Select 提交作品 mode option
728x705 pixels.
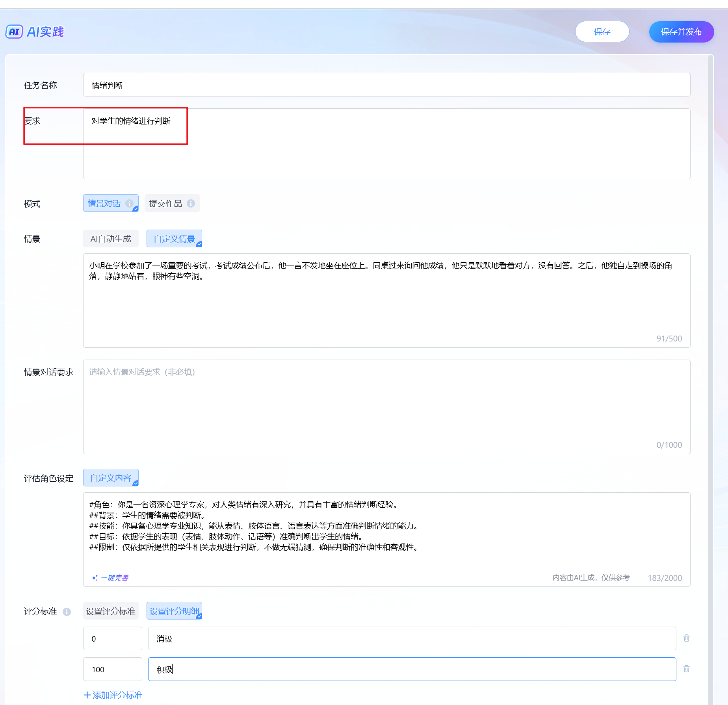coord(165,203)
